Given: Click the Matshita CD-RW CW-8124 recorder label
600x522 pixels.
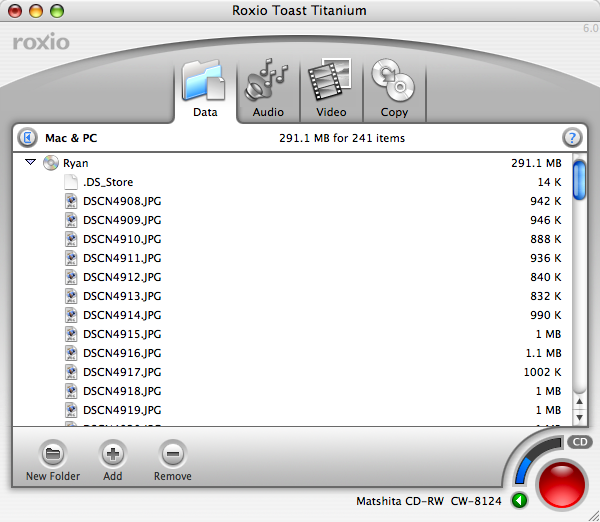Looking at the screenshot, I should (429, 501).
